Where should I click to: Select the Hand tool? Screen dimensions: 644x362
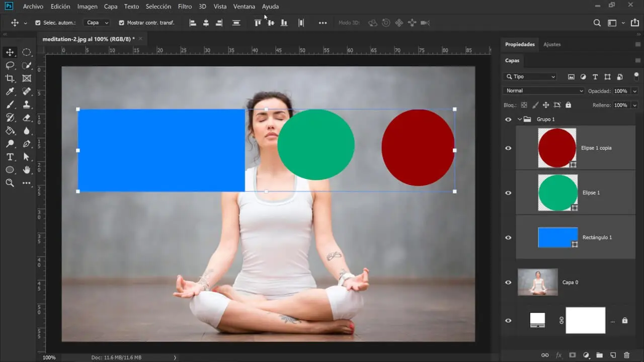pos(27,170)
